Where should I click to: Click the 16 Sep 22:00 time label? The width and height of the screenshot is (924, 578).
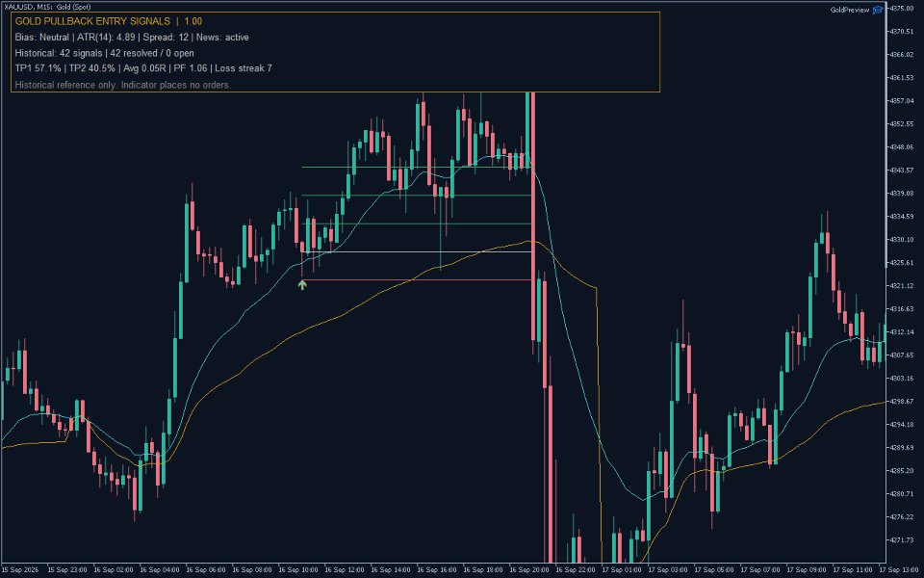(x=576, y=570)
